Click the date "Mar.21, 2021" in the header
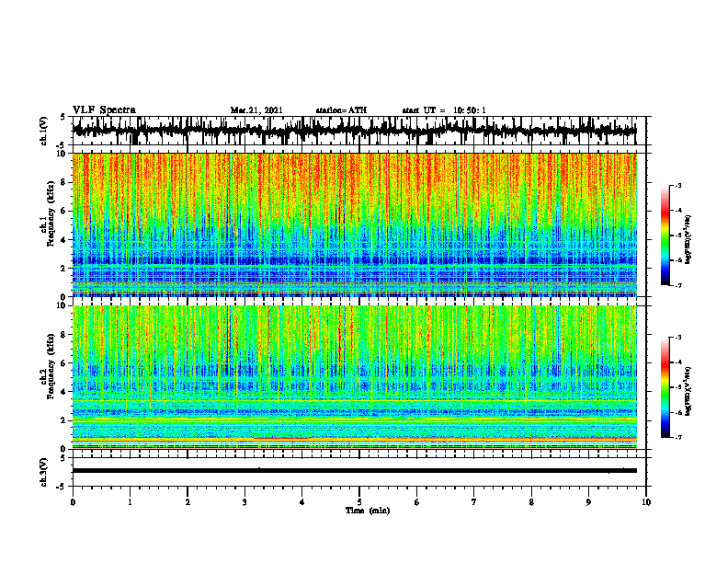728x563 pixels. point(256,110)
